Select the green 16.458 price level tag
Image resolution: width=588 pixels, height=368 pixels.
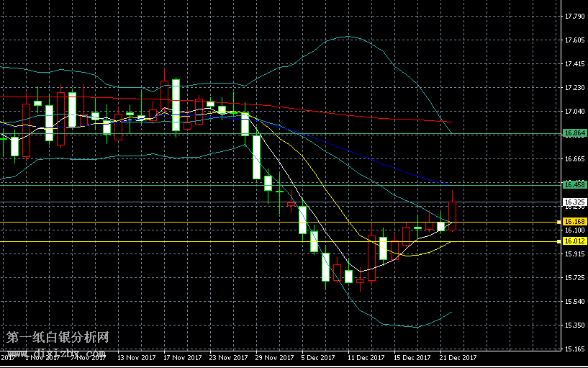click(574, 184)
